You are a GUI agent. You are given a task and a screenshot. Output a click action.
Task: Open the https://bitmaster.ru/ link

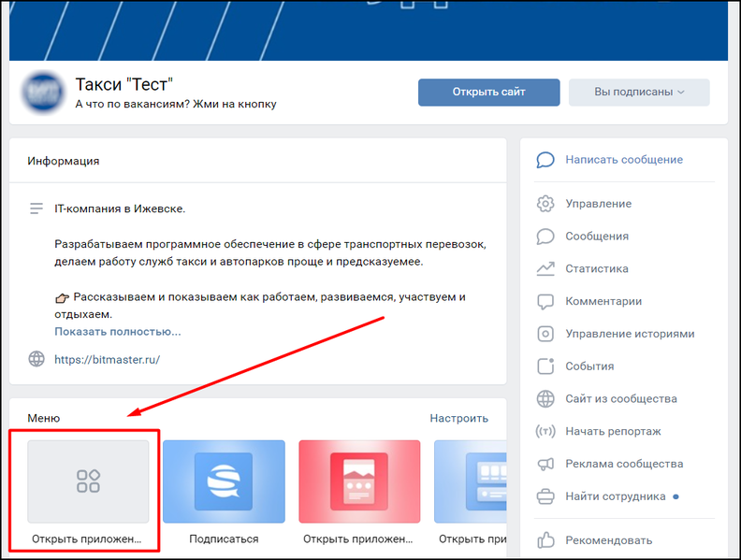pyautogui.click(x=108, y=359)
